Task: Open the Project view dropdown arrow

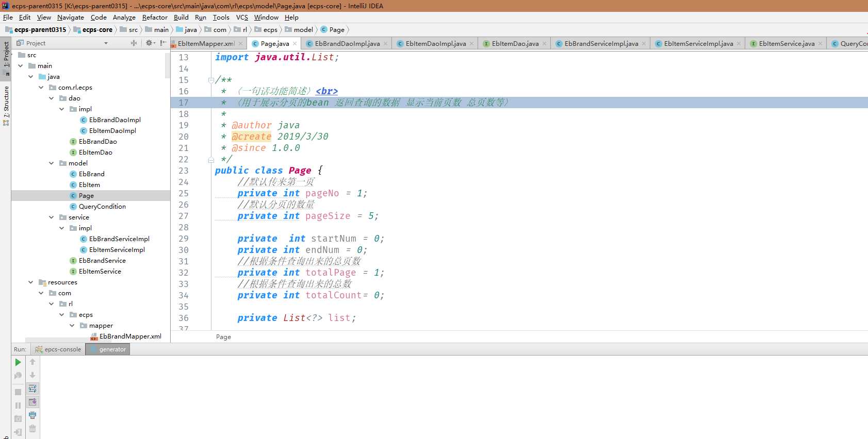Action: [106, 43]
